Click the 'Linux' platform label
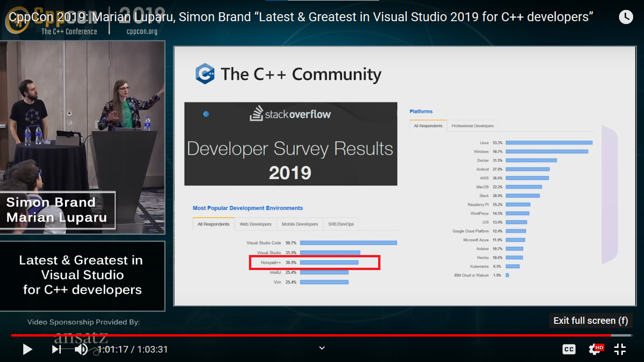Viewport: 644px width, 362px height. 484,143
